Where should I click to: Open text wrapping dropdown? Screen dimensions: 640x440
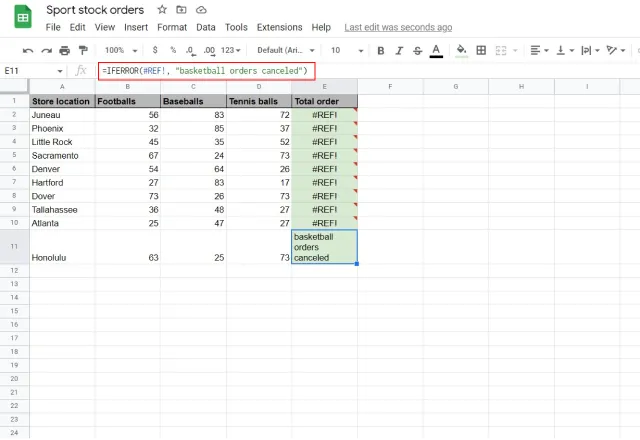click(x=590, y=50)
